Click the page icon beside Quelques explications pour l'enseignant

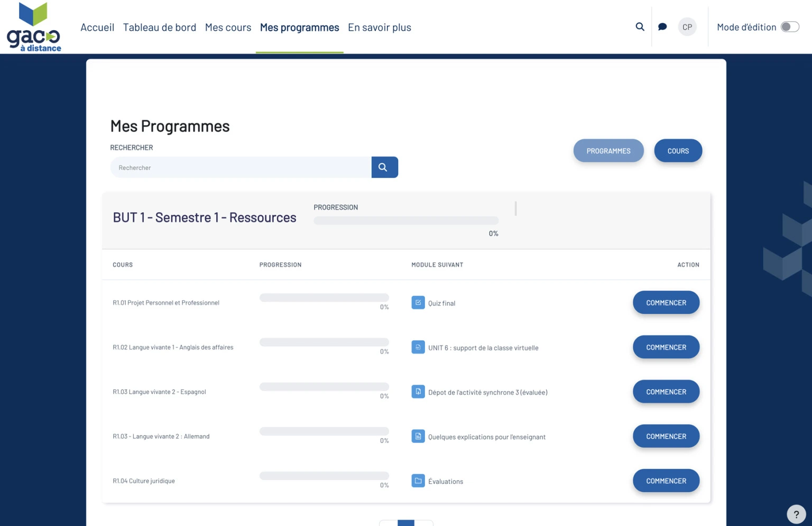tap(418, 436)
